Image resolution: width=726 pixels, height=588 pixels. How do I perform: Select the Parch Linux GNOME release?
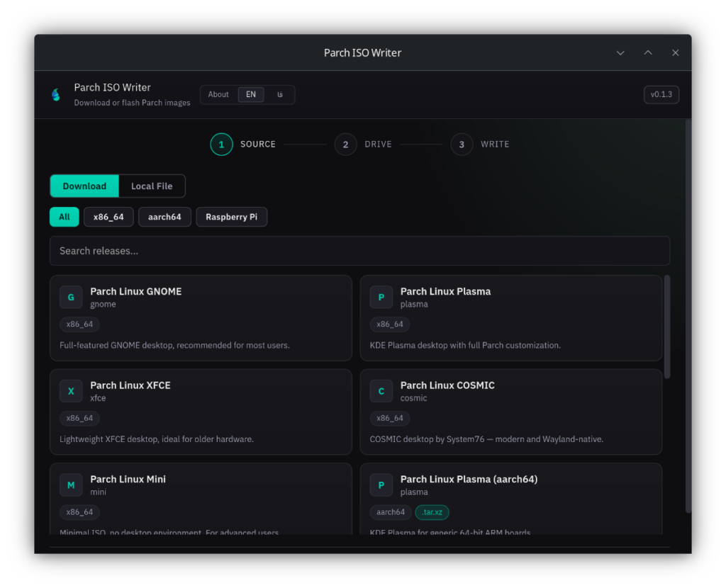201,318
